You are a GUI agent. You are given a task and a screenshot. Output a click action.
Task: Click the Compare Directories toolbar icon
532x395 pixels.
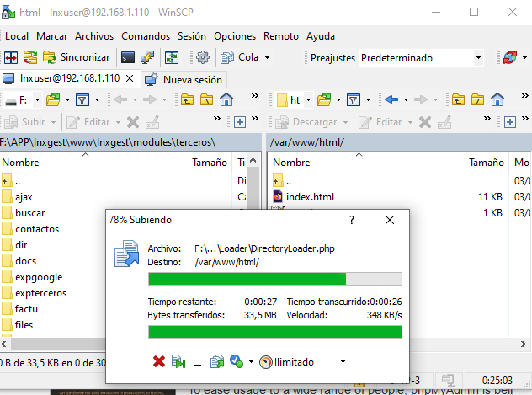point(11,57)
